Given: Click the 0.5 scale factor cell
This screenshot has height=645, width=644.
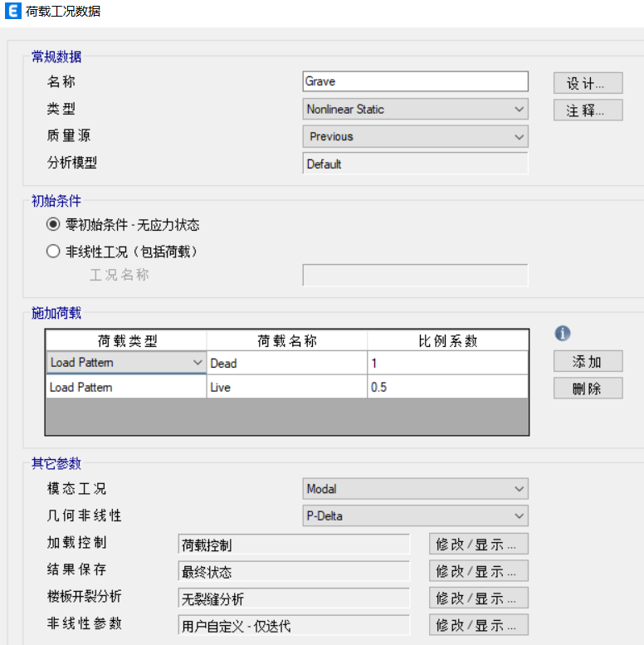Looking at the screenshot, I should [447, 388].
